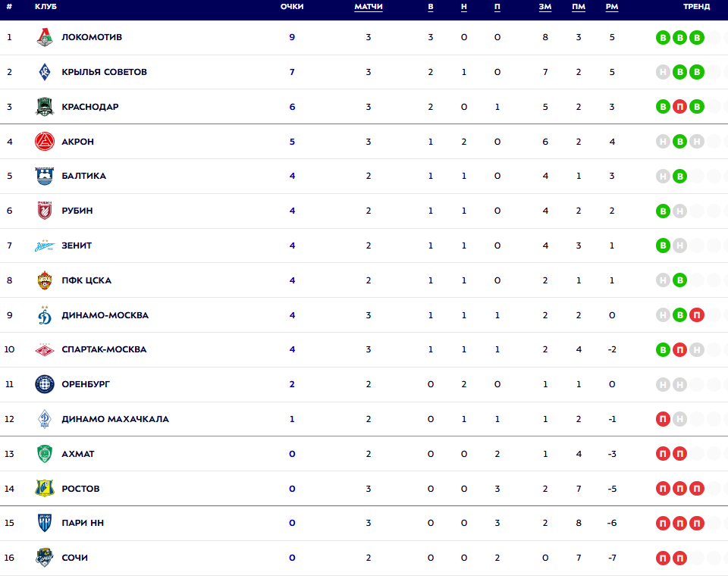Select the Rostov yellow club badge
The height and width of the screenshot is (585, 728).
[45, 489]
